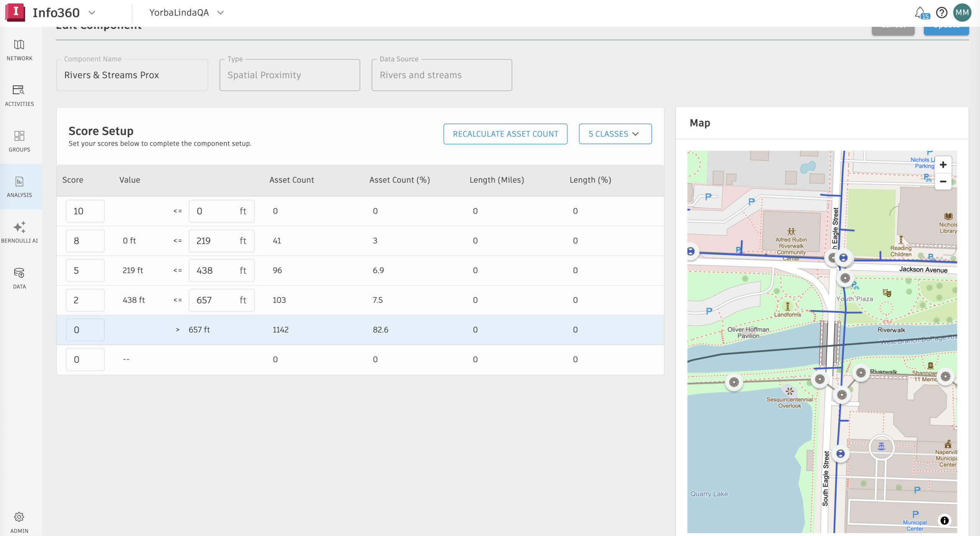Open the help question mark icon
Screen dimensions: 980x536
tap(941, 13)
